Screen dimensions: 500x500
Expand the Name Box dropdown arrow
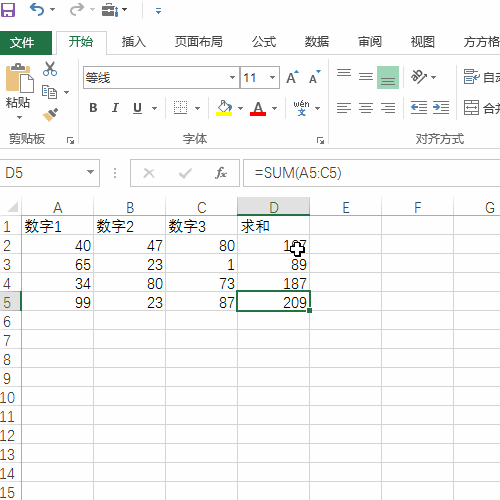(90, 172)
